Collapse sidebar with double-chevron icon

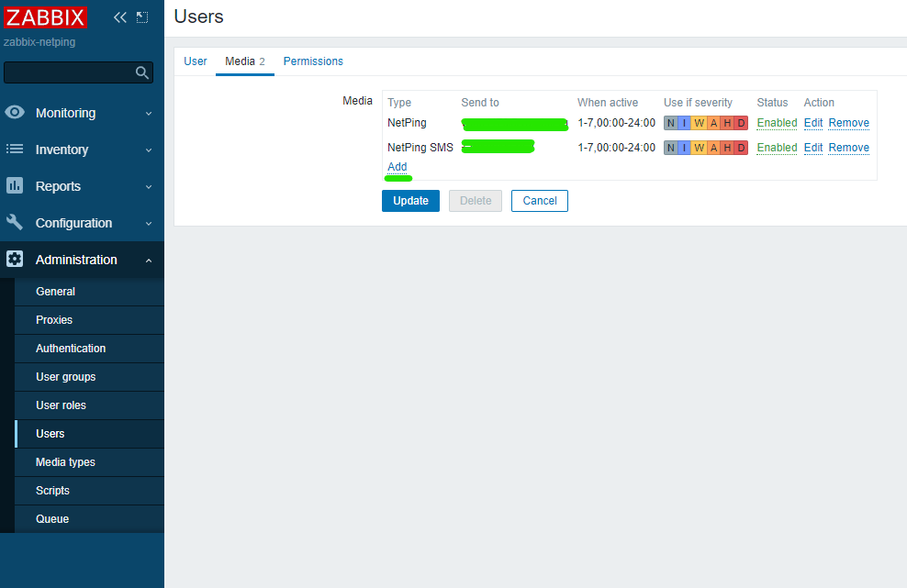pyautogui.click(x=120, y=17)
